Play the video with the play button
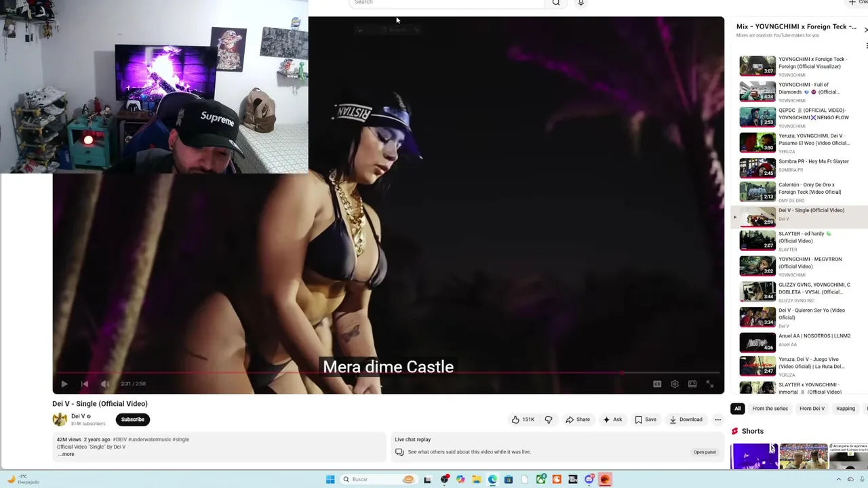The width and height of the screenshot is (868, 488). [x=64, y=384]
